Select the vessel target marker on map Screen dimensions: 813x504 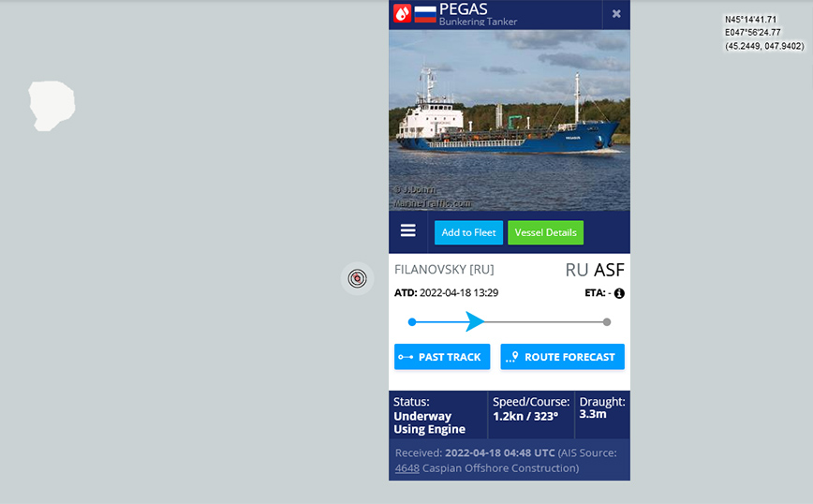pyautogui.click(x=357, y=278)
